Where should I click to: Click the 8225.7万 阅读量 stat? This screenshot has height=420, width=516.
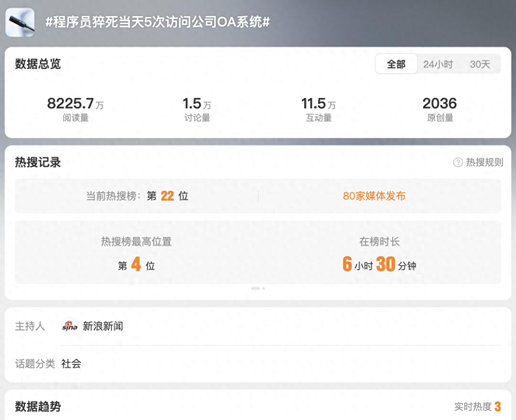[75, 108]
